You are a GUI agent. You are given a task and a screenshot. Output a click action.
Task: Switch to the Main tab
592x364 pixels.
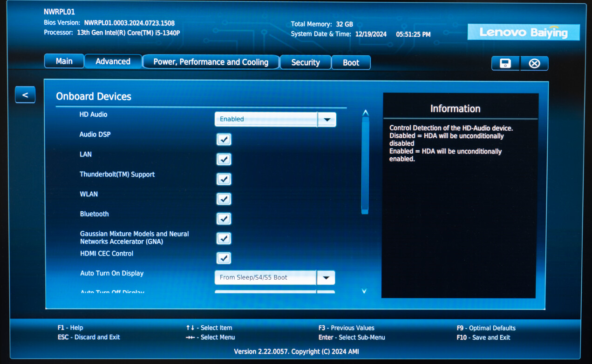64,61
